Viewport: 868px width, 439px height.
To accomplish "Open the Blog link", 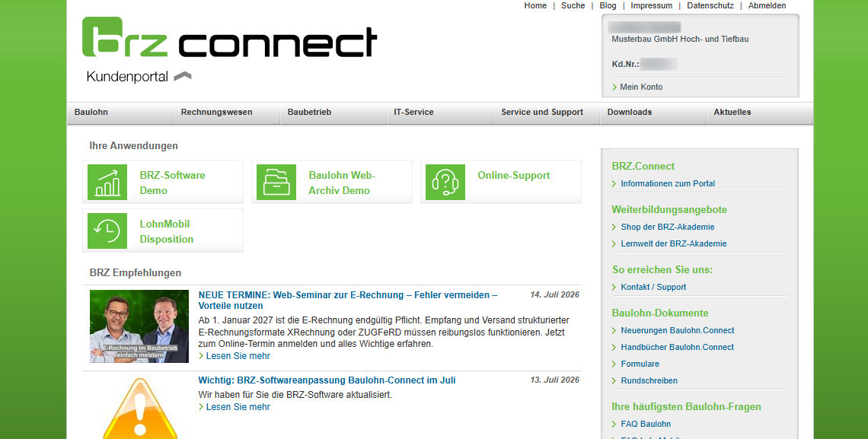I will (x=608, y=5).
